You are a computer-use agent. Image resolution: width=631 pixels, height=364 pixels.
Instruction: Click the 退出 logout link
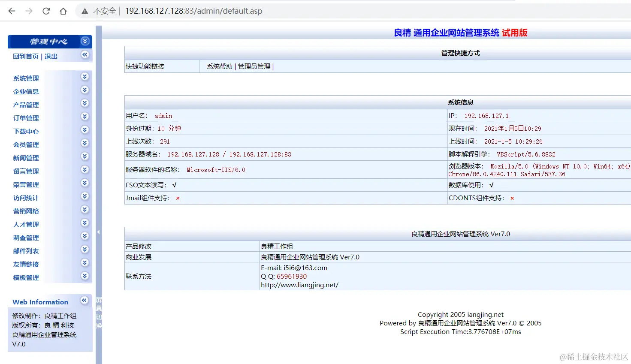(51, 57)
